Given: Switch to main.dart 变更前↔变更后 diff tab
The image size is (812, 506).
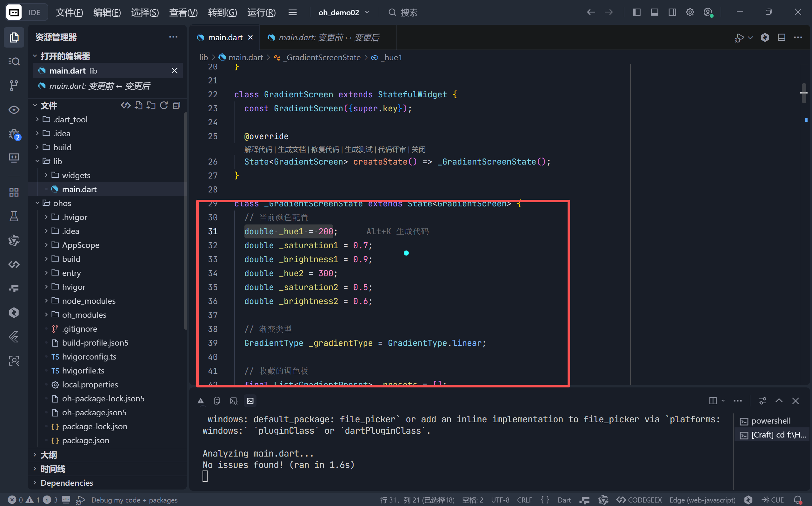Looking at the screenshot, I should (x=328, y=37).
